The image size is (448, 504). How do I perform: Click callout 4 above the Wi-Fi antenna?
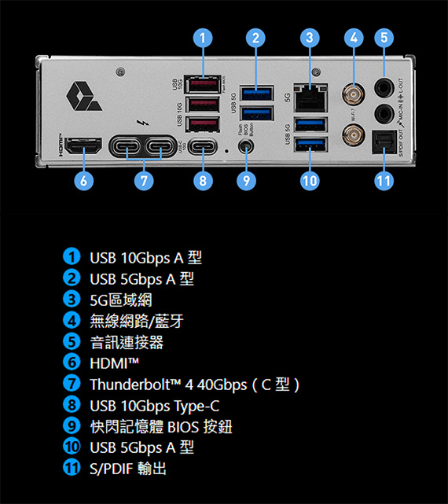point(354,38)
